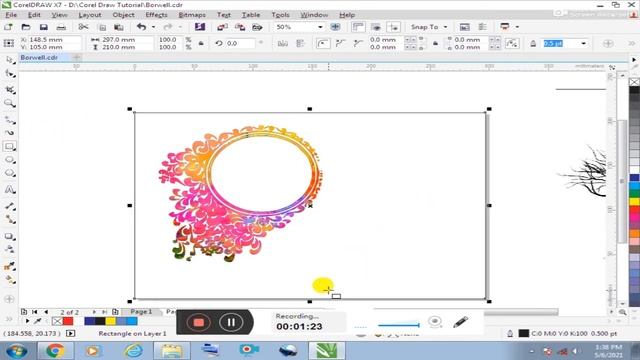Select the Color Eyedropper tool
The height and width of the screenshot is (360, 640).
pos(10,267)
